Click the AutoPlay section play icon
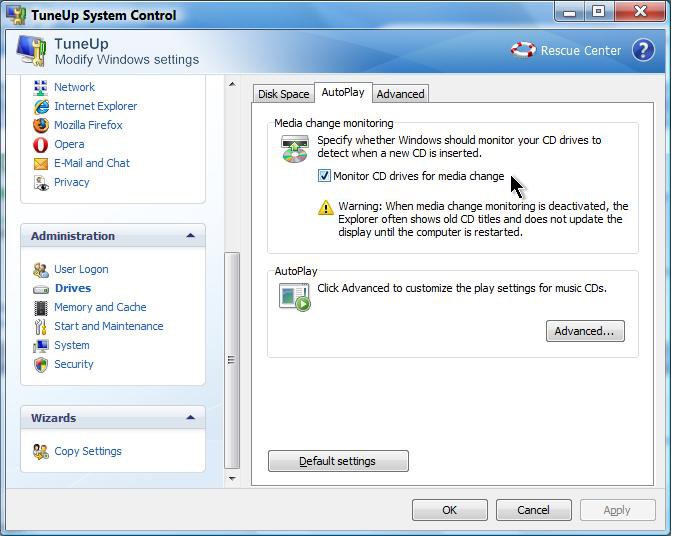 (x=295, y=297)
